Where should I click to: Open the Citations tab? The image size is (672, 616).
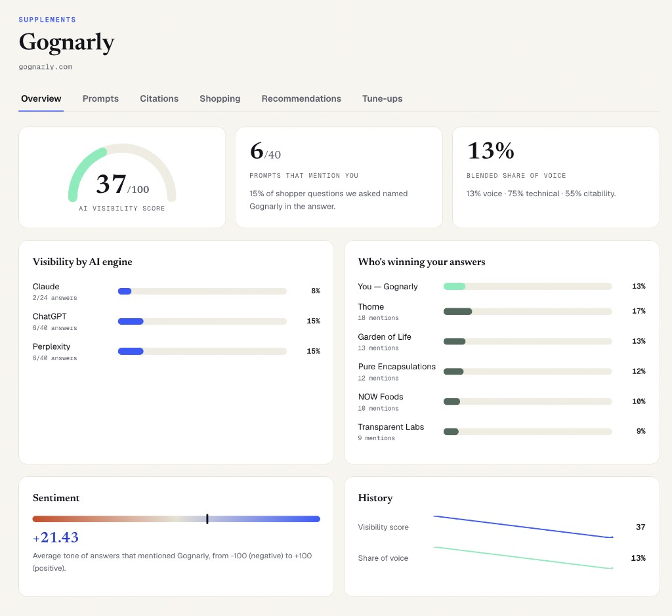[159, 98]
